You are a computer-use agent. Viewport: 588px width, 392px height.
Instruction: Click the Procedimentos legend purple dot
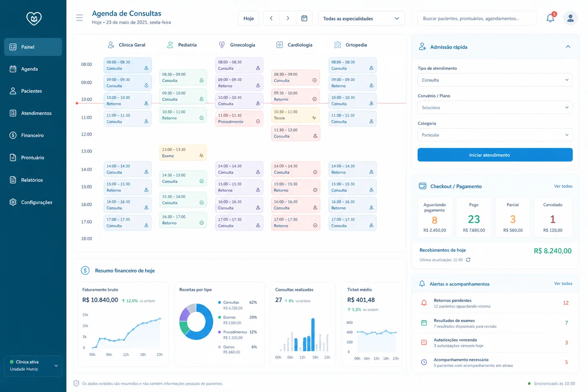[x=219, y=332]
